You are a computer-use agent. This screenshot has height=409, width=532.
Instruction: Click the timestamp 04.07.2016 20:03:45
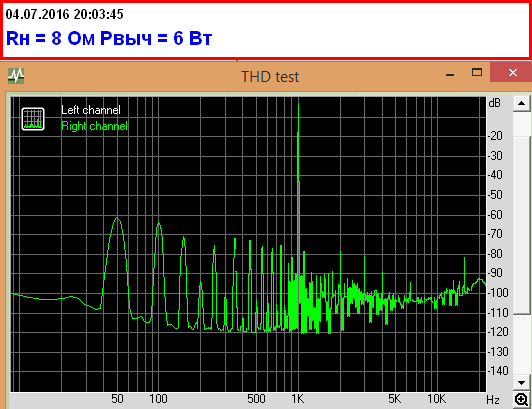64,14
